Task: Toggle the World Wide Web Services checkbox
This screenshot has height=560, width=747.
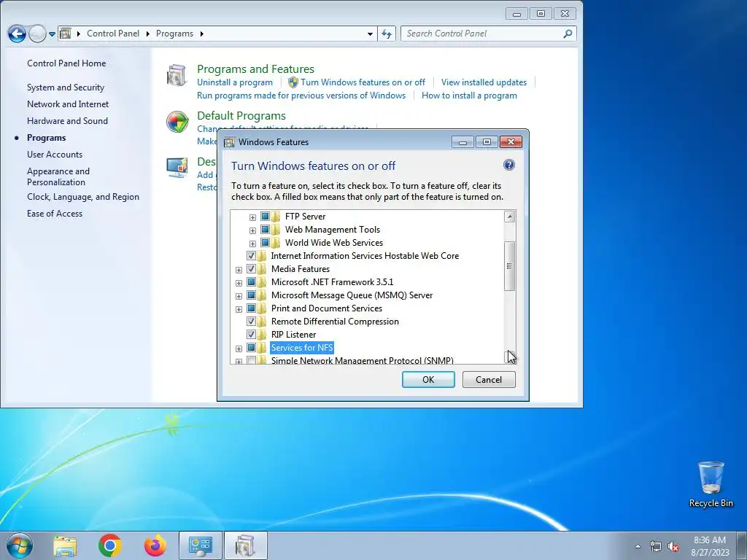Action: 265,243
